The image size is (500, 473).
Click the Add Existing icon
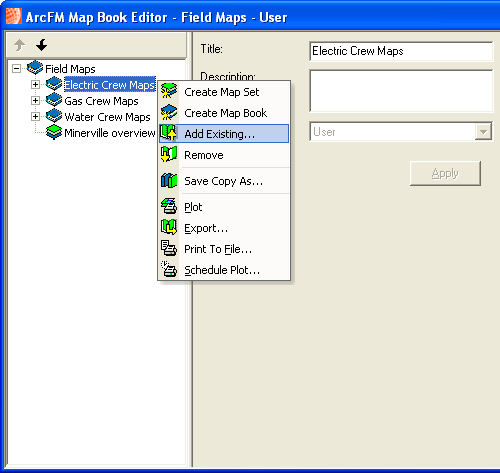[x=169, y=133]
